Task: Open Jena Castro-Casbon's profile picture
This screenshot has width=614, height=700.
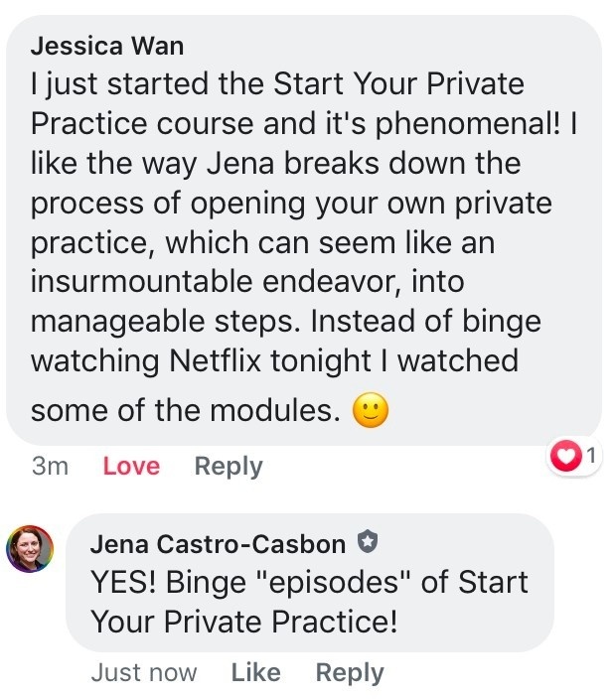Action: (x=30, y=549)
